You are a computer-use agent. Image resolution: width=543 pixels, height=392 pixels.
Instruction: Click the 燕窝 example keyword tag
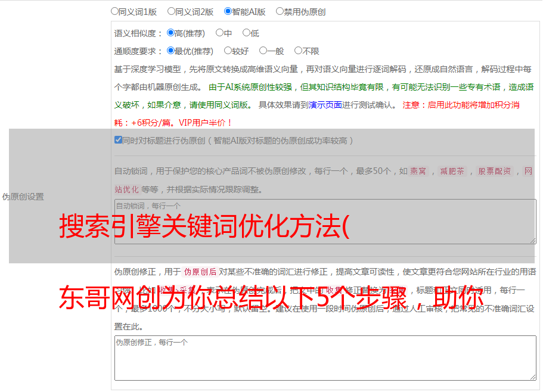[418, 172]
